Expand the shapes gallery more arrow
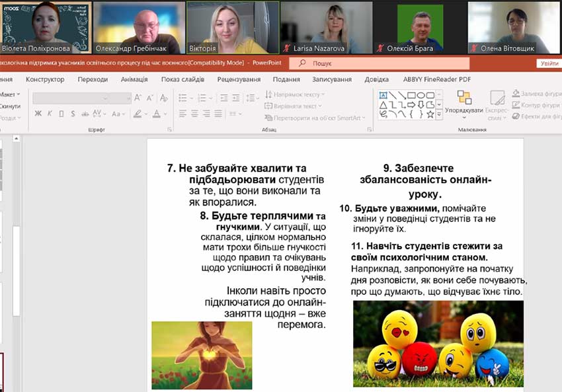 click(x=440, y=114)
